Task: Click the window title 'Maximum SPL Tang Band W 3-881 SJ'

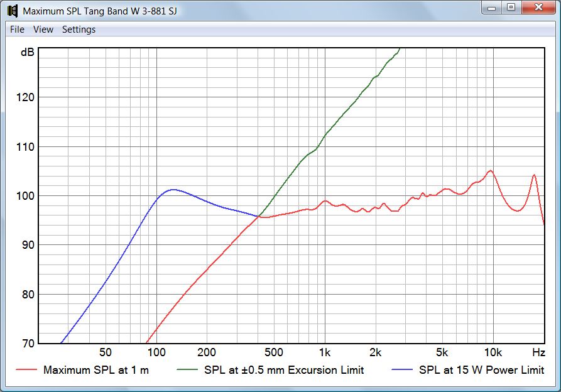Action: [100, 11]
